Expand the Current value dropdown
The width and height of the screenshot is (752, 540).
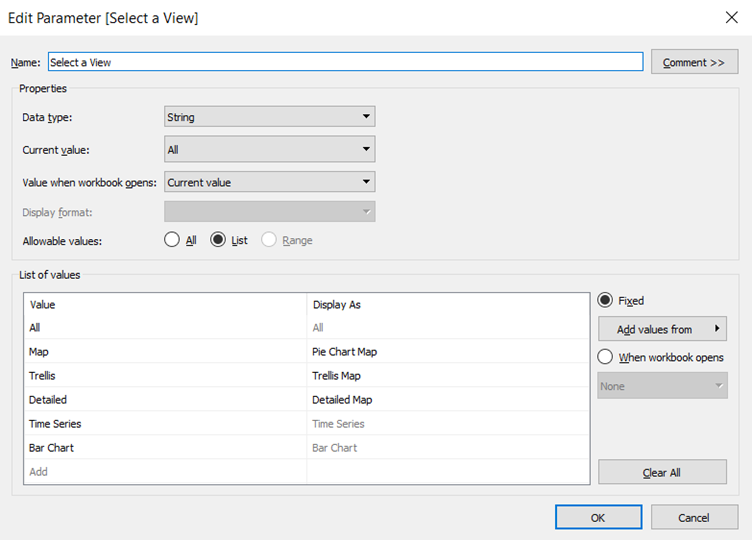pyautogui.click(x=269, y=150)
